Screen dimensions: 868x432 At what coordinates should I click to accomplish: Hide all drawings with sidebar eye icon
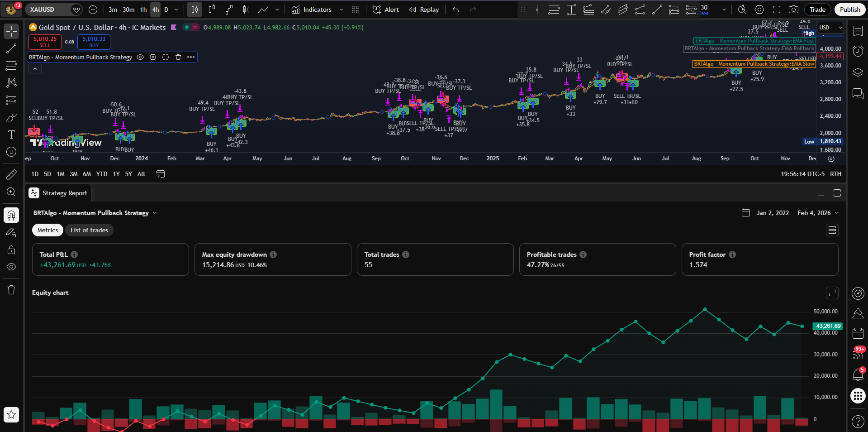[11, 267]
